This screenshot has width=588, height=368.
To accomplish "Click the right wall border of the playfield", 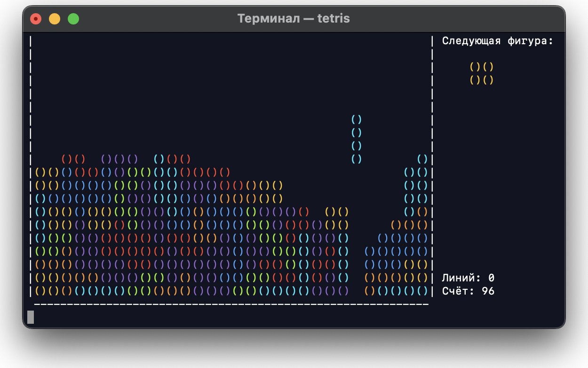I will tap(432, 165).
